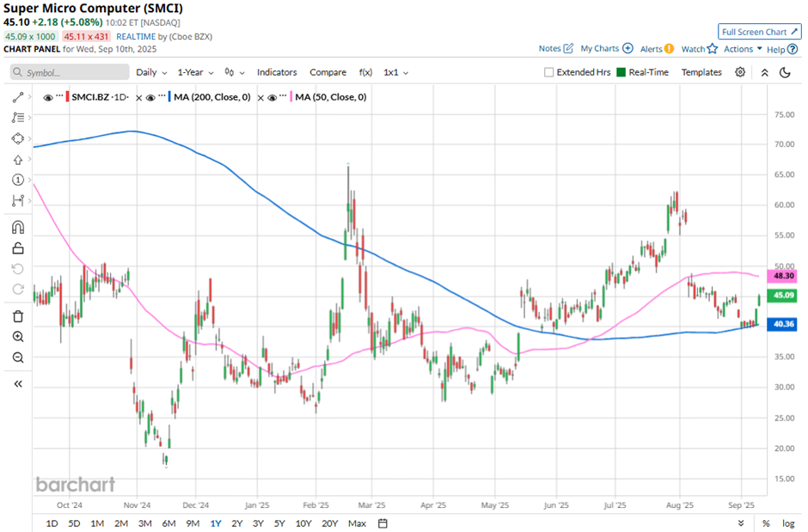Click the Symbol search field
808x532 pixels.
point(70,72)
